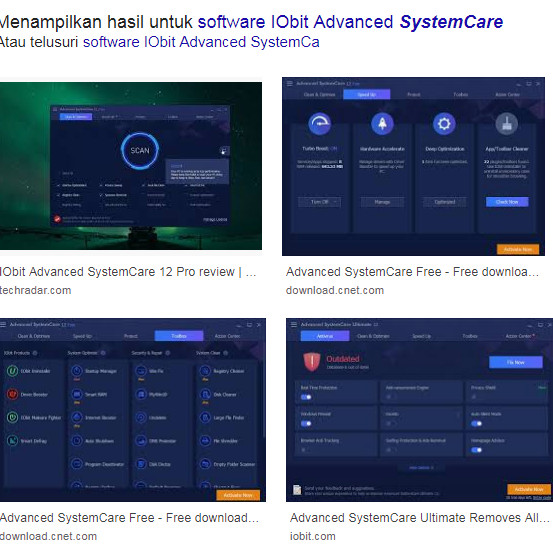
Task: Tick the Startup Optimization checkbox near SCAN
Action: tap(59, 185)
